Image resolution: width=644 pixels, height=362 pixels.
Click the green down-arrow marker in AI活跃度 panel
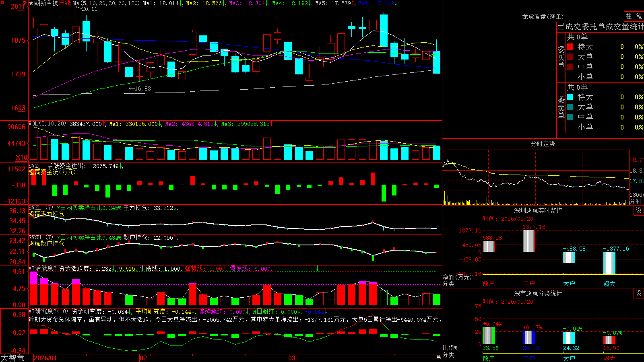[317, 268]
